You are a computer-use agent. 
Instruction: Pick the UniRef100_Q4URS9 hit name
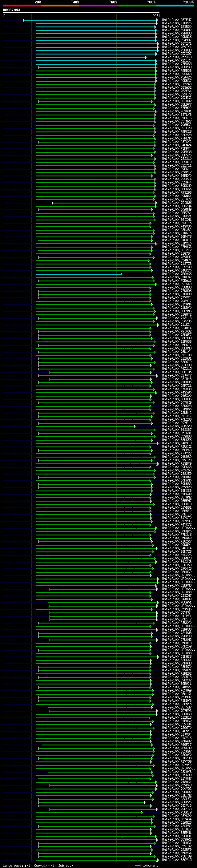pyautogui.click(x=177, y=457)
